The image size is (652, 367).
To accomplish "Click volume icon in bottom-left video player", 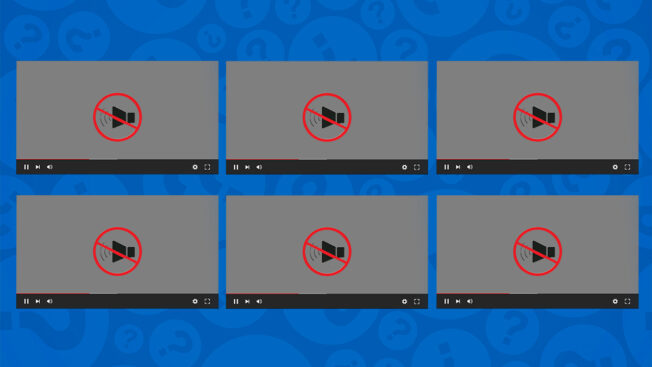I will pos(50,301).
